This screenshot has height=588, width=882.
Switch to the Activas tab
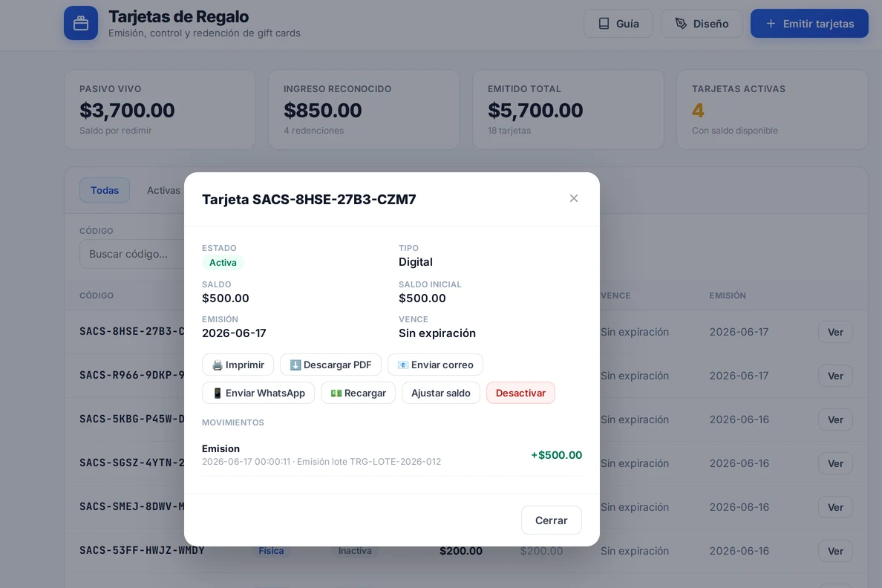pyautogui.click(x=163, y=190)
